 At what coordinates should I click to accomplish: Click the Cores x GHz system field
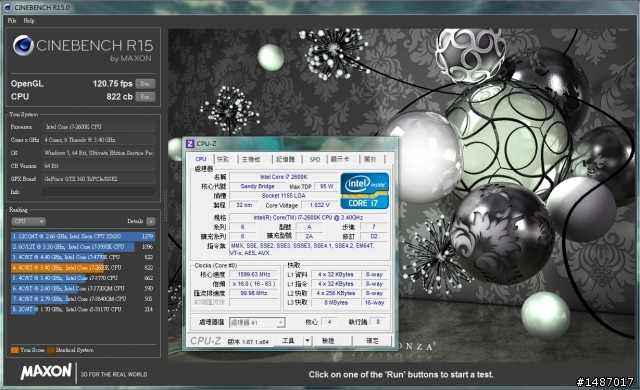(x=99, y=140)
